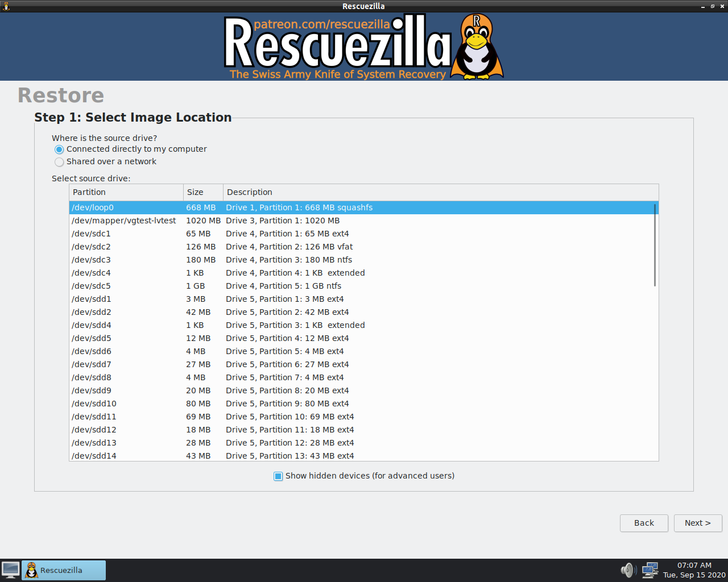Sort the list by the Size column header

click(x=203, y=192)
